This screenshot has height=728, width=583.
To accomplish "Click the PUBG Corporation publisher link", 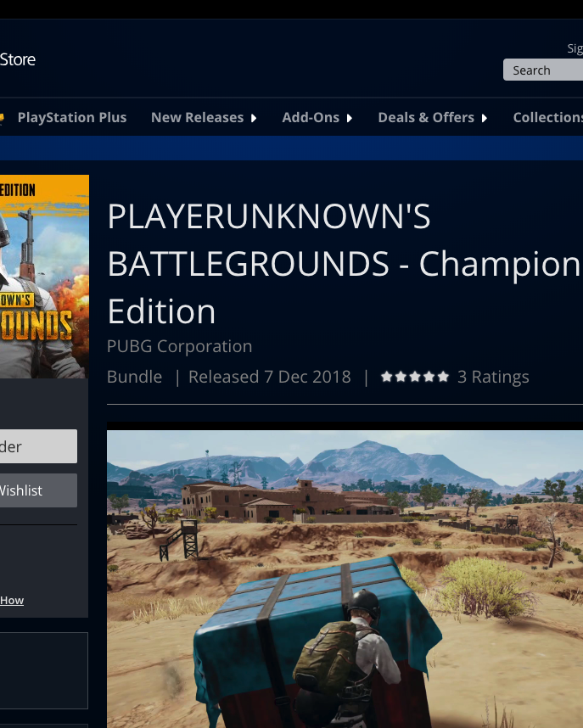I will coord(179,346).
